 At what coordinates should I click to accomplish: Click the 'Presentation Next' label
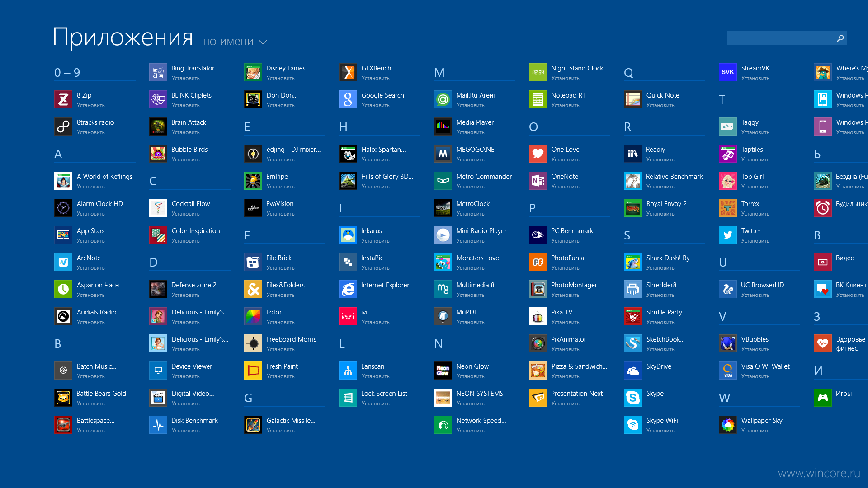coord(577,394)
